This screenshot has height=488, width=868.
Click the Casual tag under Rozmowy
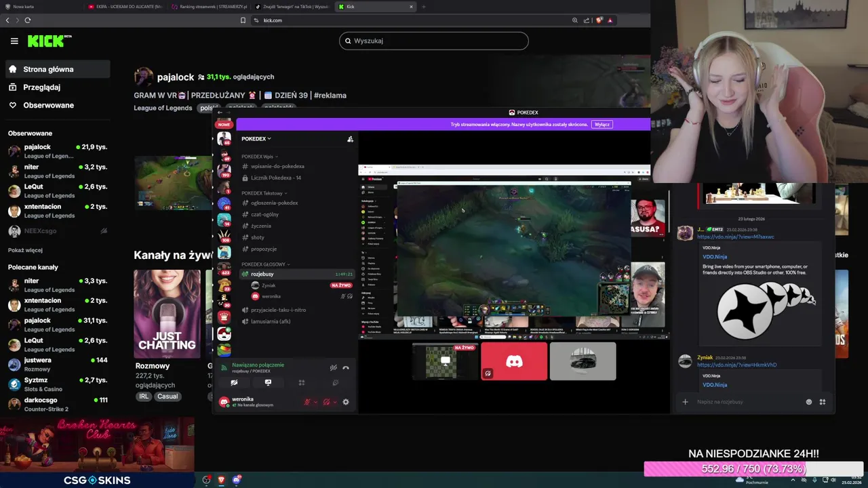[167, 396]
